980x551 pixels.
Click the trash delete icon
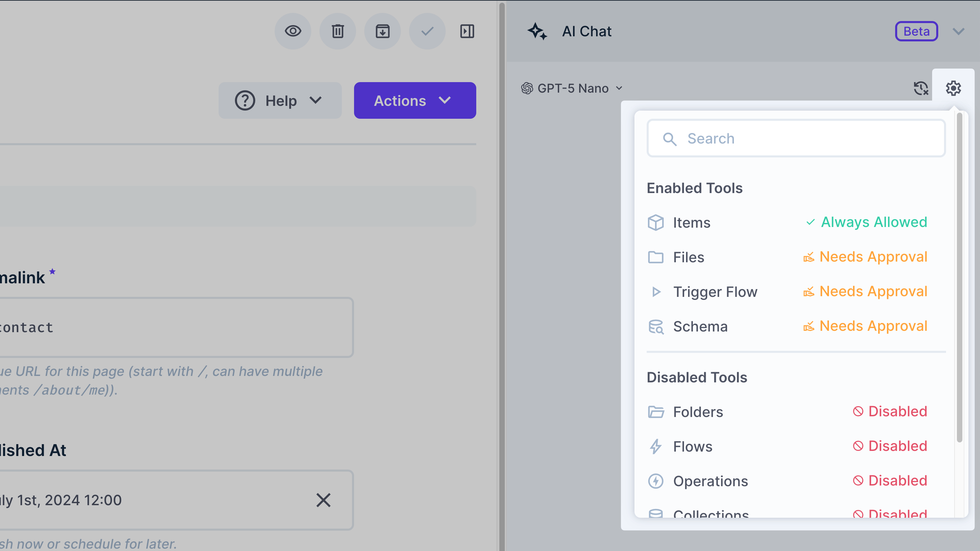point(337,31)
